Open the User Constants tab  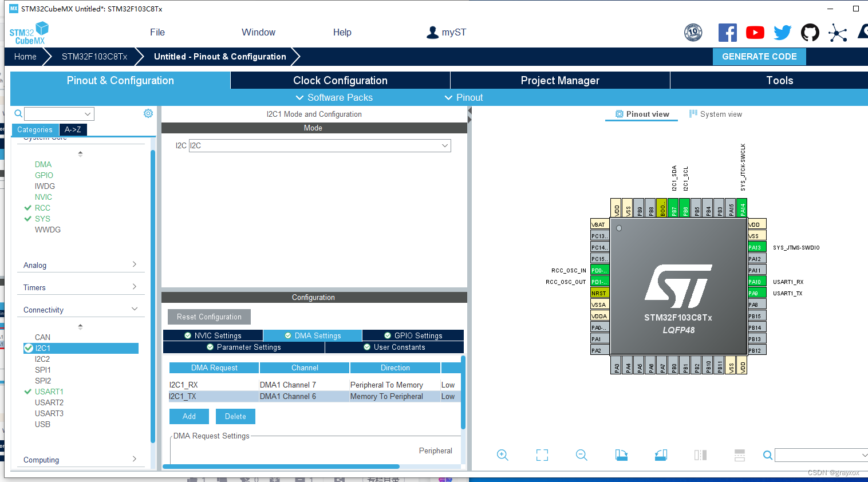pyautogui.click(x=394, y=347)
